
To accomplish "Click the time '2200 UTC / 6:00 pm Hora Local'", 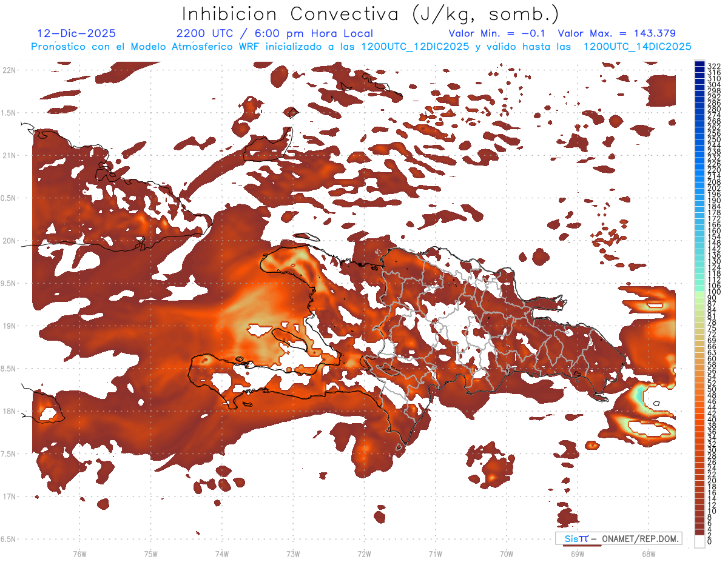I will [x=275, y=33].
